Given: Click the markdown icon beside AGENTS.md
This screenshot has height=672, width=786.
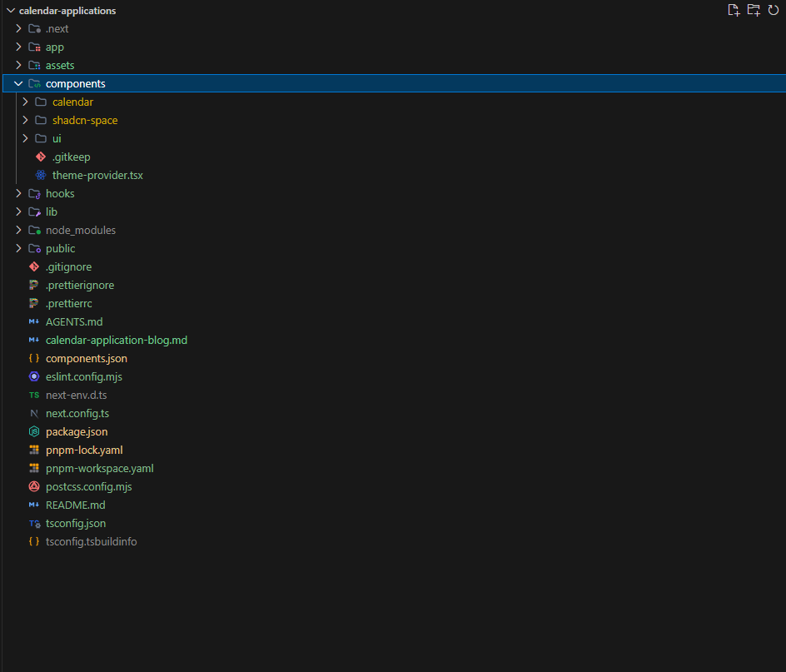Looking at the screenshot, I should (x=34, y=322).
